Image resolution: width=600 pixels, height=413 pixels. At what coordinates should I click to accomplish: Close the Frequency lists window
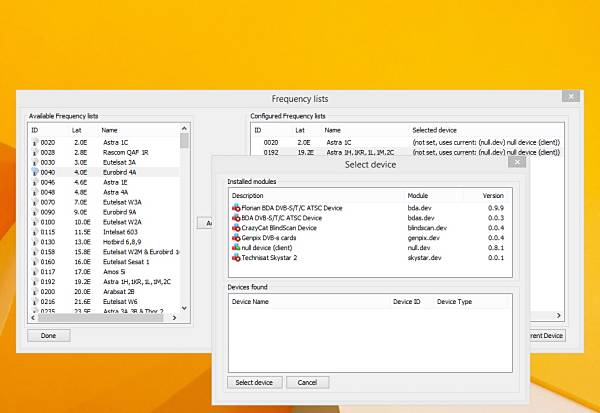(x=571, y=96)
